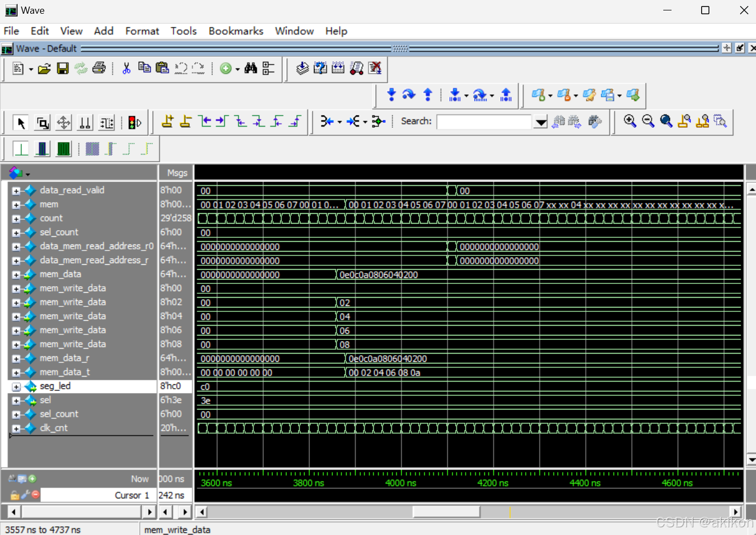Click the Zoom Out magnifier icon
Viewport: 756px width, 535px height.
[x=648, y=121]
